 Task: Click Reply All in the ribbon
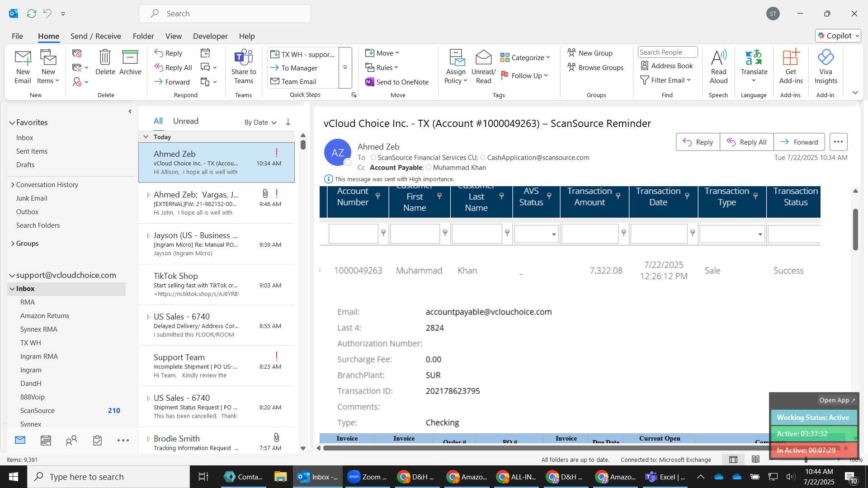pyautogui.click(x=173, y=67)
